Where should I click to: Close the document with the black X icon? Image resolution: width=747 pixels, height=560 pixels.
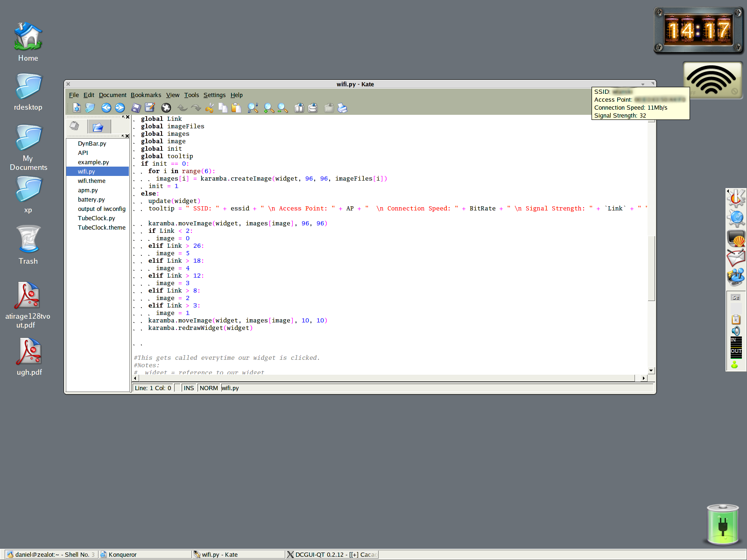(166, 108)
